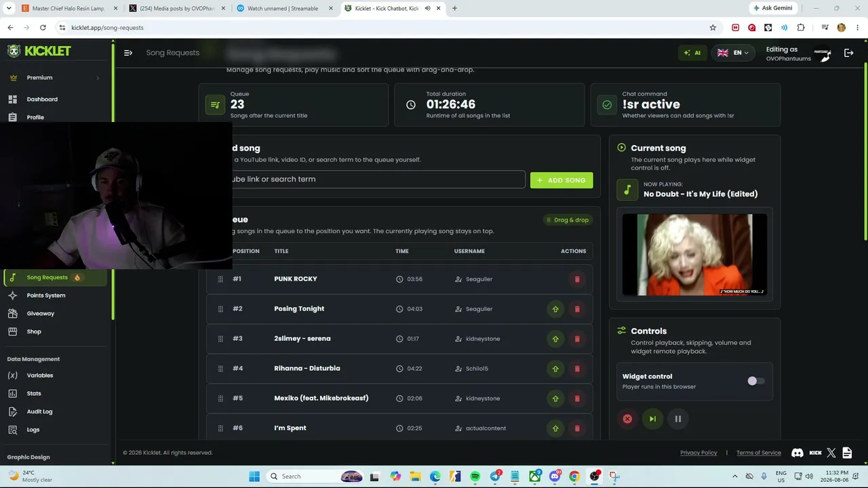The height and width of the screenshot is (488, 868).
Task: Click the YouTube link or search term field
Action: point(377,180)
